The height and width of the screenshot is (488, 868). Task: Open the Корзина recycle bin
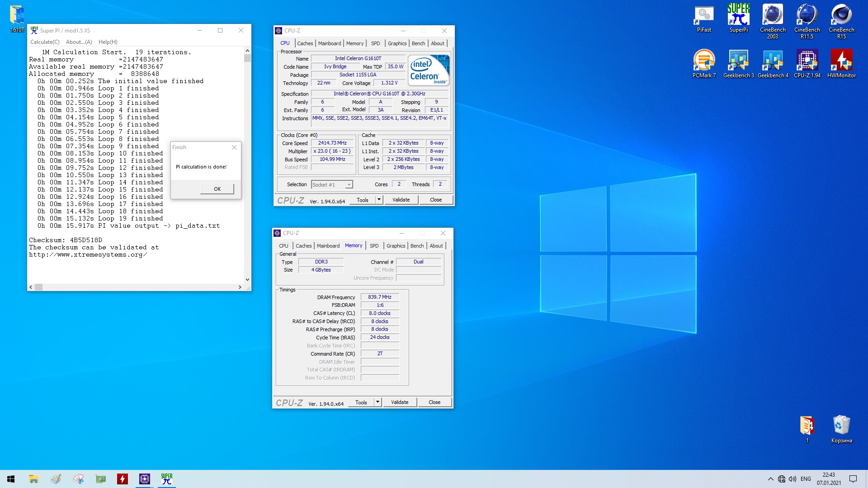tap(841, 429)
